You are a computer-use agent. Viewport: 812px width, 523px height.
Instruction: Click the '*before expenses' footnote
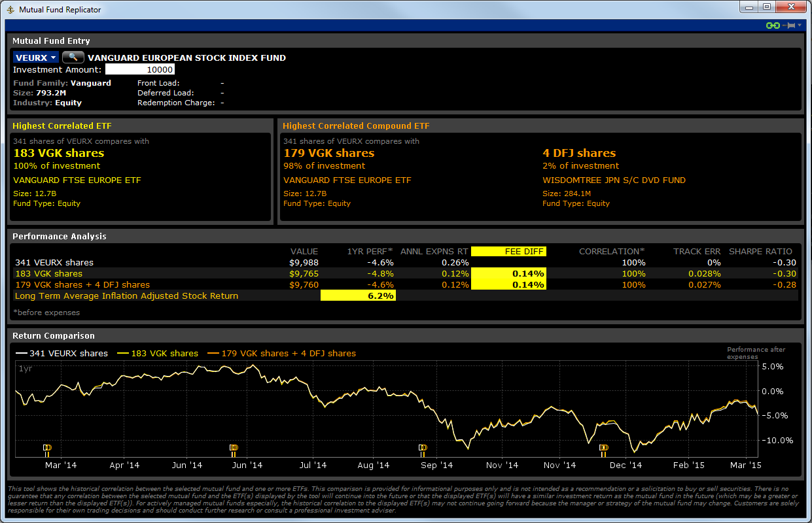[x=46, y=312]
